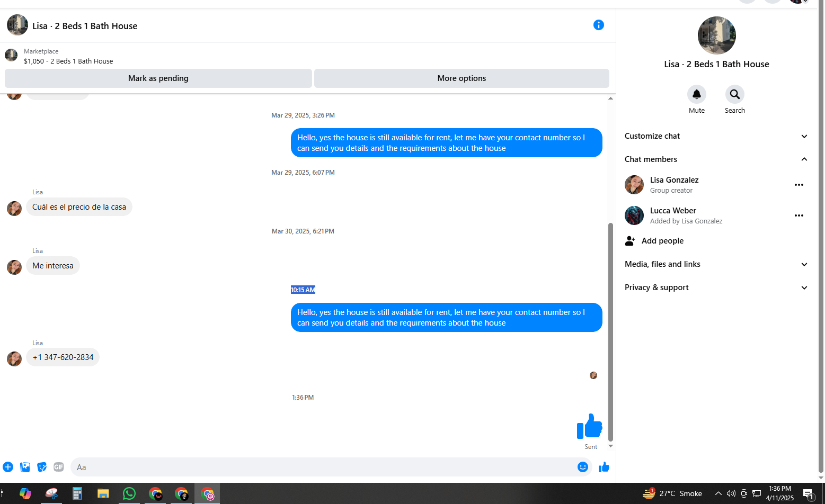Screen dimensions: 825x504
Task: Open the group photo in the right panel
Action: [717, 35]
